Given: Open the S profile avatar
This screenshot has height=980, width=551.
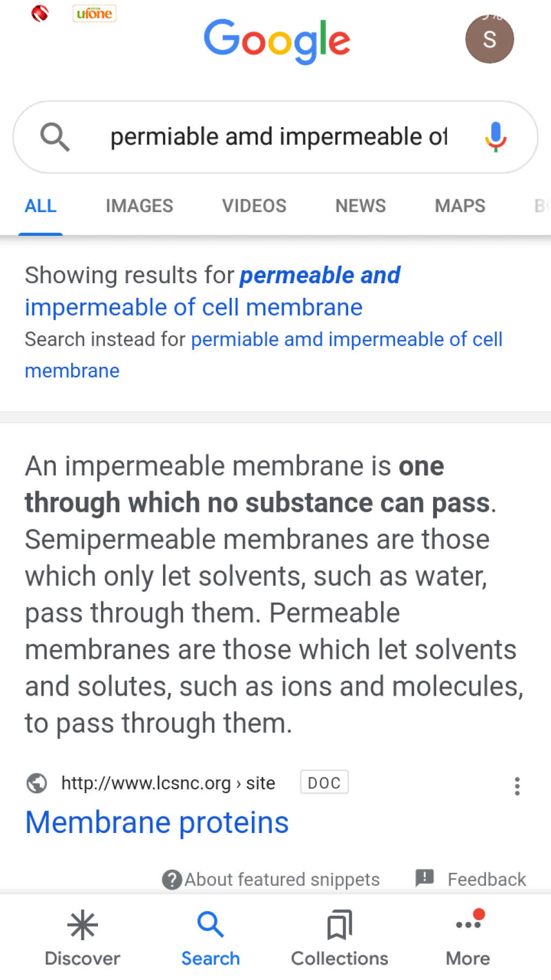Looking at the screenshot, I should click(489, 39).
